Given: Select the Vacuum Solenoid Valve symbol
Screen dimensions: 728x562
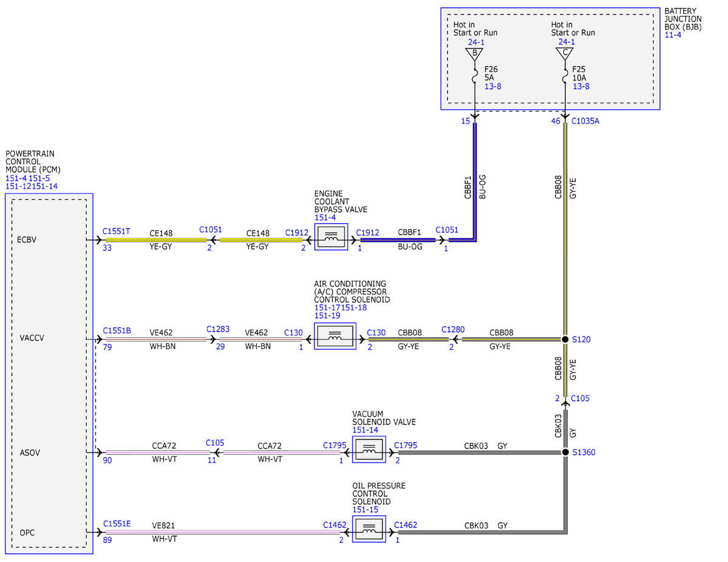Looking at the screenshot, I should pos(369,449).
